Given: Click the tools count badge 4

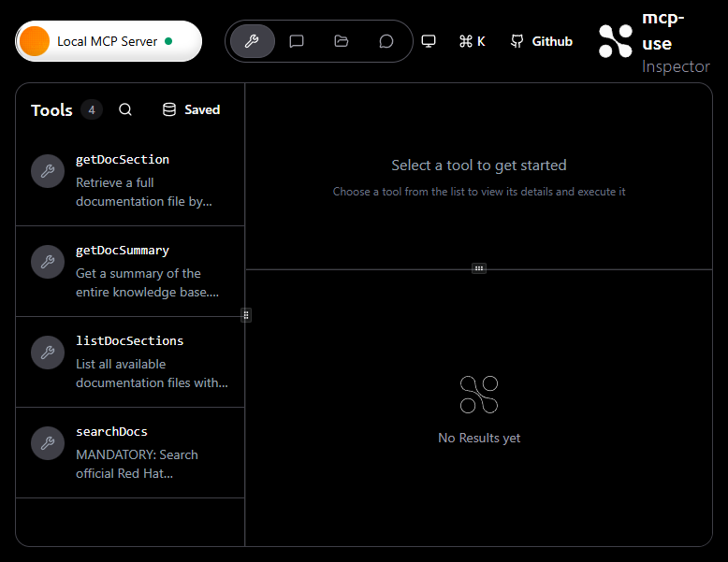Looking at the screenshot, I should tap(92, 110).
